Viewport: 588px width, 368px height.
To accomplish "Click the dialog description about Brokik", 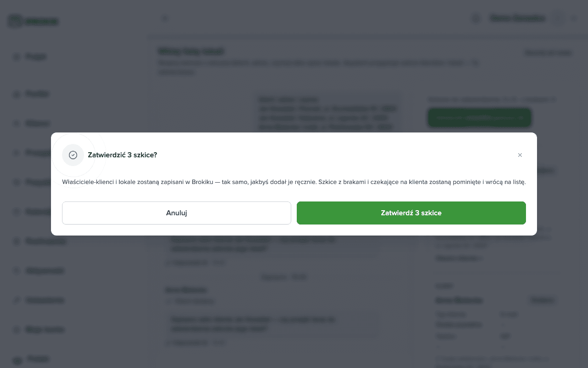I will point(294,182).
